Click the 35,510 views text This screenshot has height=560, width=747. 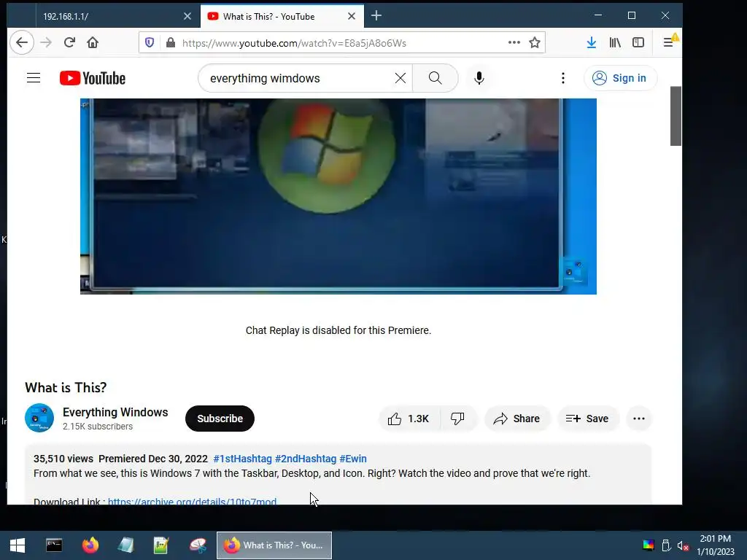tap(63, 459)
